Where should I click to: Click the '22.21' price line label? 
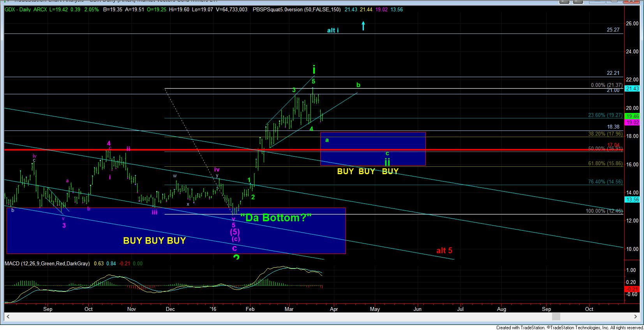tap(613, 73)
